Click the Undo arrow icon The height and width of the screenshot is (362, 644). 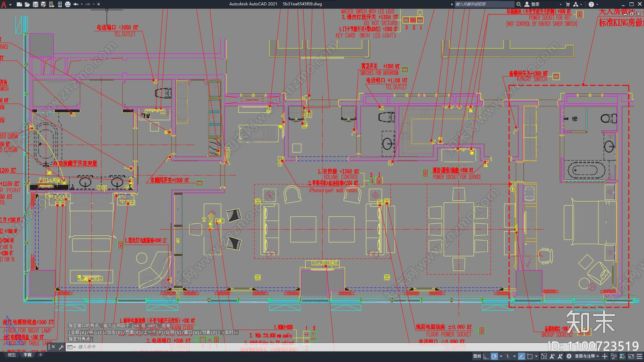[x=76, y=4]
